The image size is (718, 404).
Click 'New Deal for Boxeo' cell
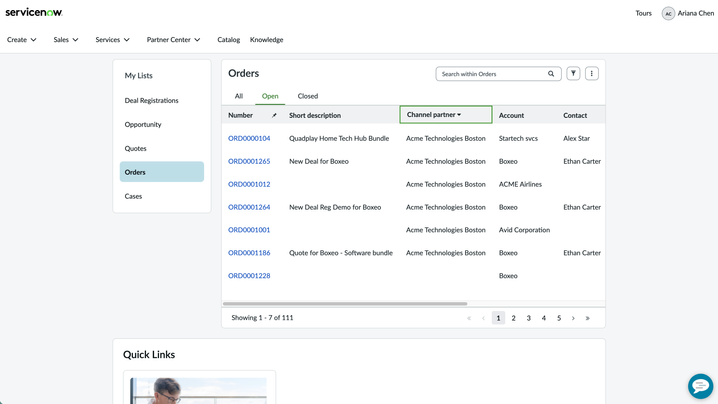point(319,161)
